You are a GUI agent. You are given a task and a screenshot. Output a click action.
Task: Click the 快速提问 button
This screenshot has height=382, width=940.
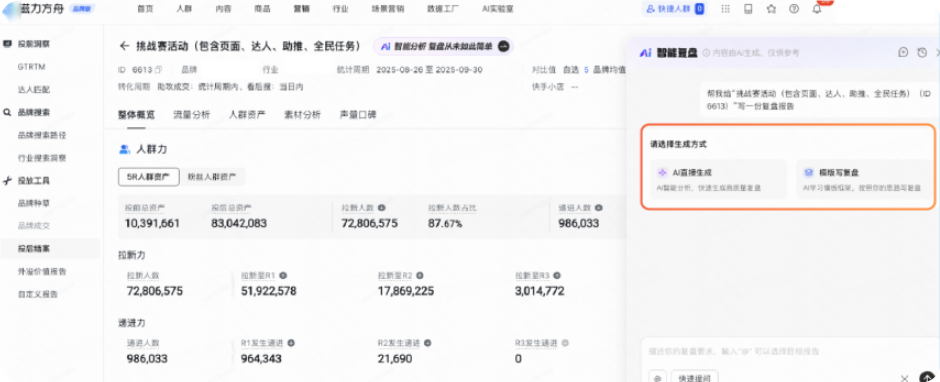pyautogui.click(x=694, y=378)
